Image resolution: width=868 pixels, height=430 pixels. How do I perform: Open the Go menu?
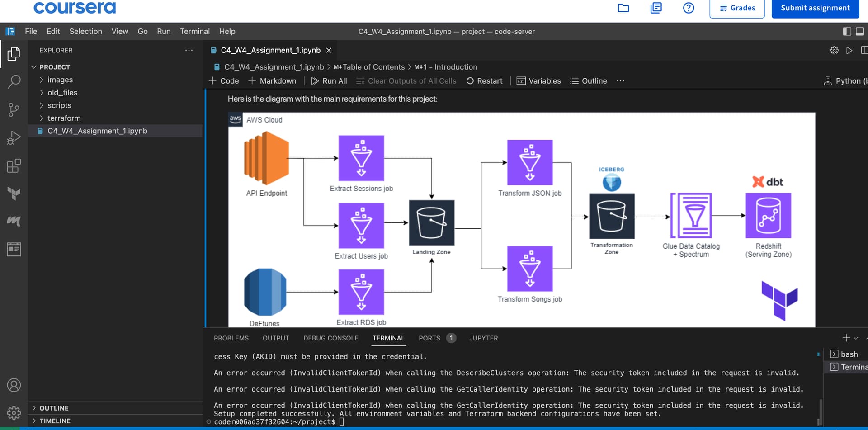(x=142, y=31)
